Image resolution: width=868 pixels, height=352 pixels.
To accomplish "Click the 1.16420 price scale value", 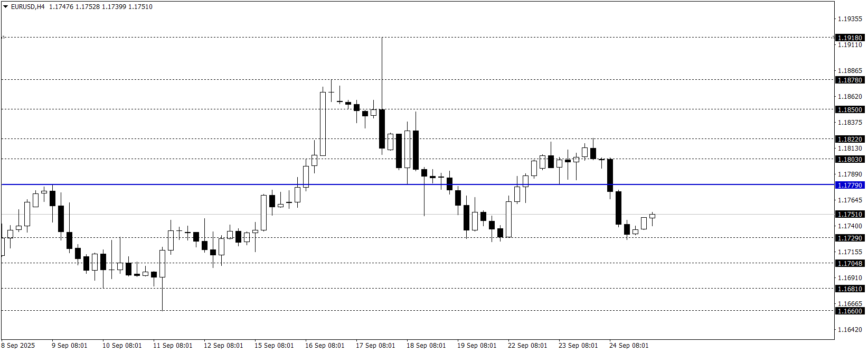I will [x=850, y=330].
